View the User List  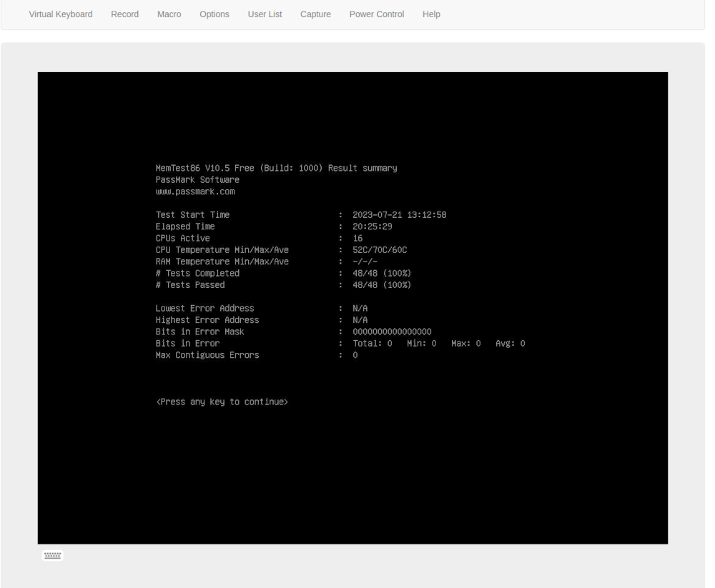coord(265,14)
